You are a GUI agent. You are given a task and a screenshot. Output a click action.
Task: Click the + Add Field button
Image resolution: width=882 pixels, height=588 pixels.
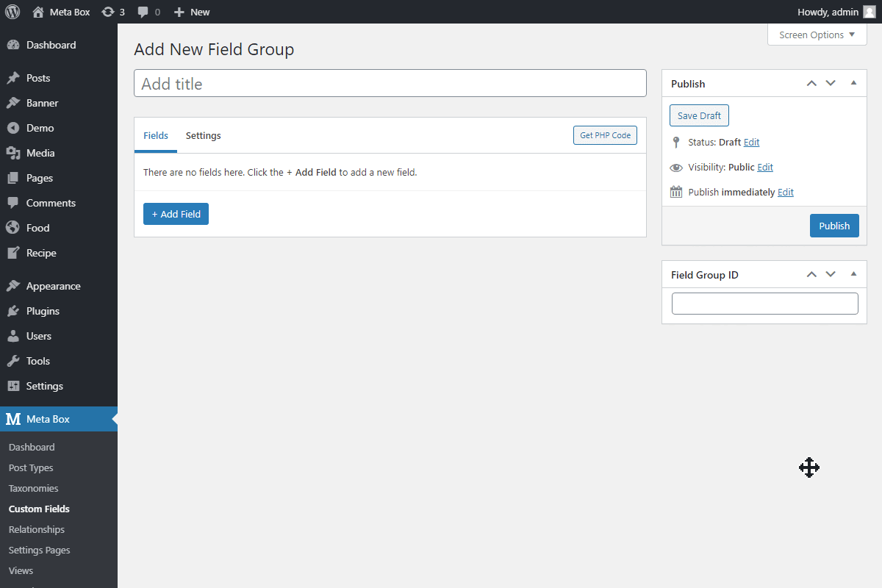pyautogui.click(x=176, y=214)
